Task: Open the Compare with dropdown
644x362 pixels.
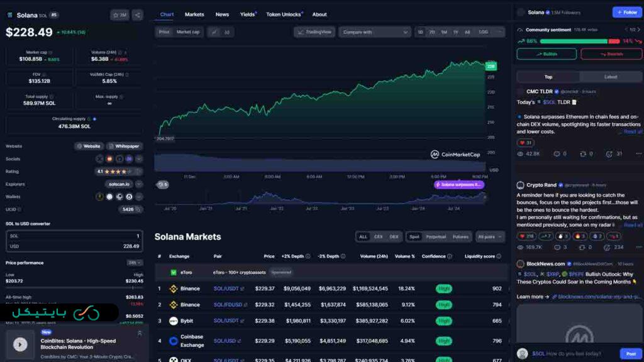Action: 375,32
